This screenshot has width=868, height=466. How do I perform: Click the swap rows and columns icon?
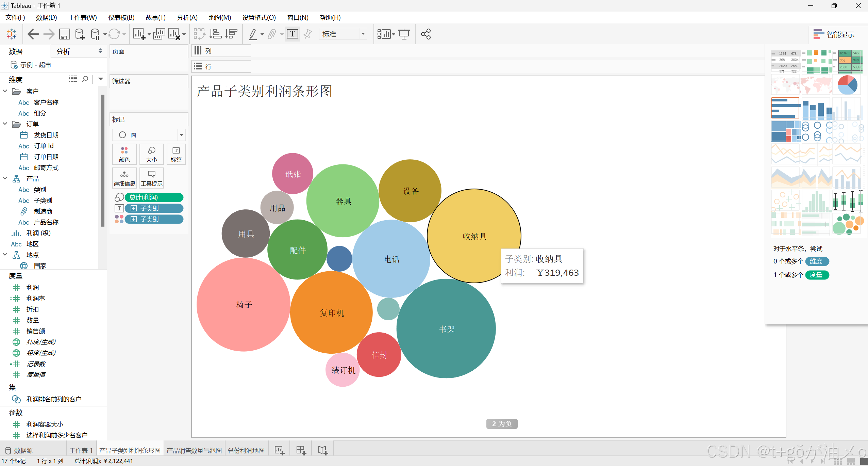click(199, 34)
